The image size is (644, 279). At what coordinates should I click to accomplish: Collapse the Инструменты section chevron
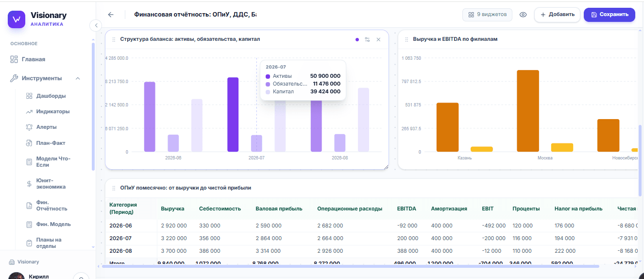pyautogui.click(x=78, y=78)
